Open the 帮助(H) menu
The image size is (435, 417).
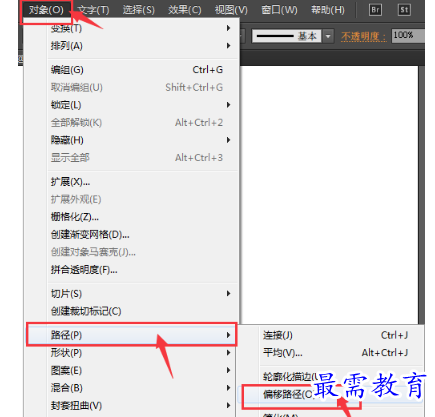pos(328,10)
